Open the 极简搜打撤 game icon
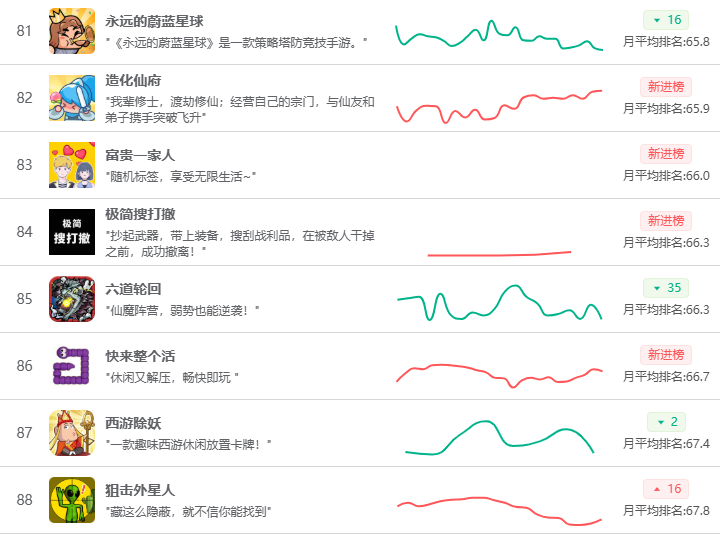 (72, 232)
